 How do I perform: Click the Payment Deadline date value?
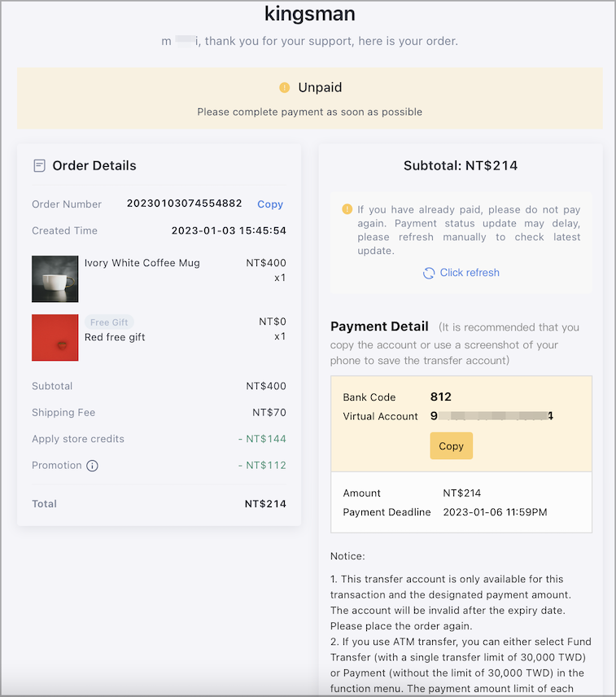pos(496,512)
